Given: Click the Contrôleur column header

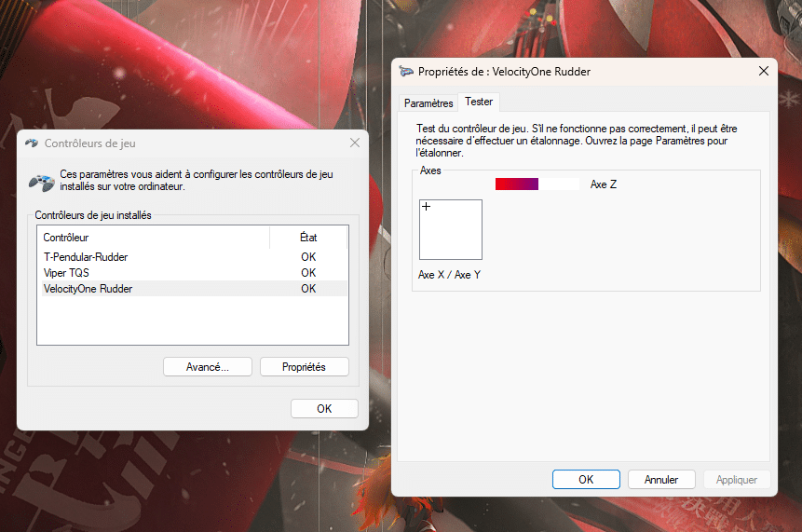Looking at the screenshot, I should pos(66,238).
